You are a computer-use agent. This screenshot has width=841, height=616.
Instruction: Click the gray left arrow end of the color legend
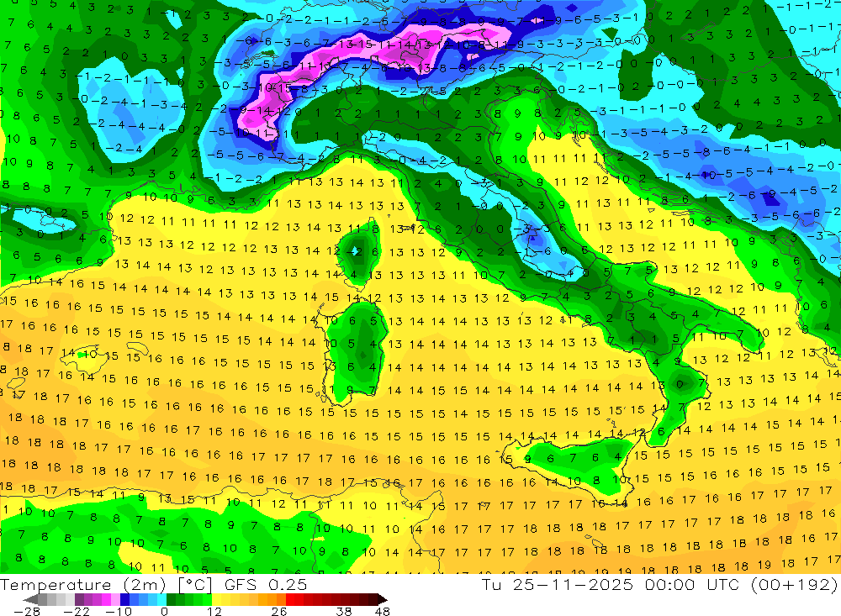click(30, 599)
